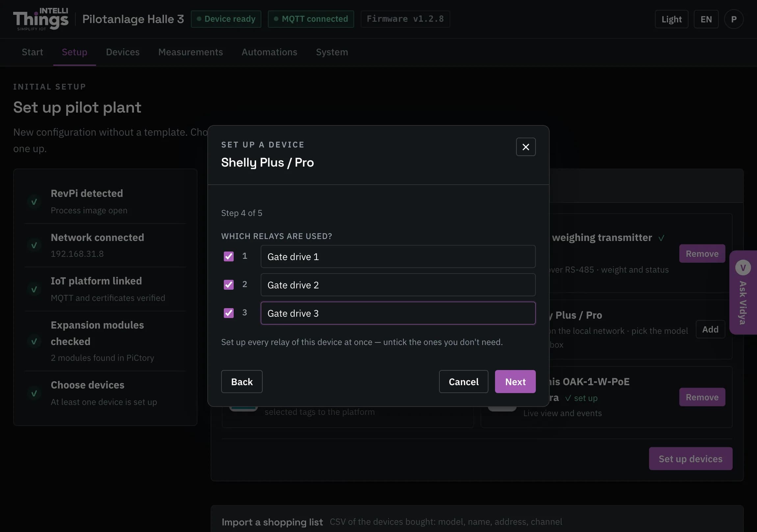Click the Network connected checkmark icon
The width and height of the screenshot is (757, 532).
click(34, 245)
